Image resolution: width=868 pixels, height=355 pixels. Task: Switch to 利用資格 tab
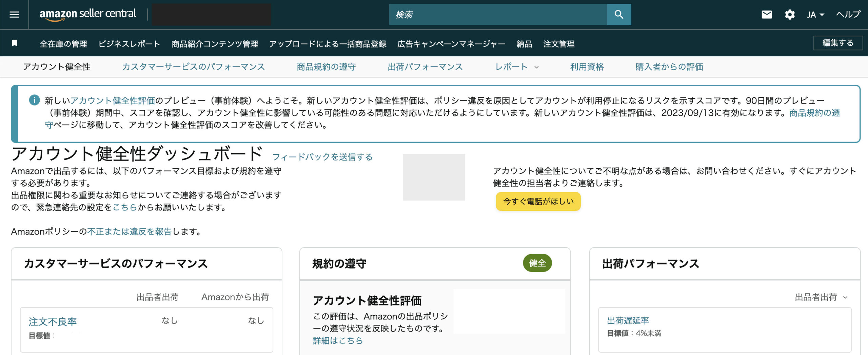[587, 67]
